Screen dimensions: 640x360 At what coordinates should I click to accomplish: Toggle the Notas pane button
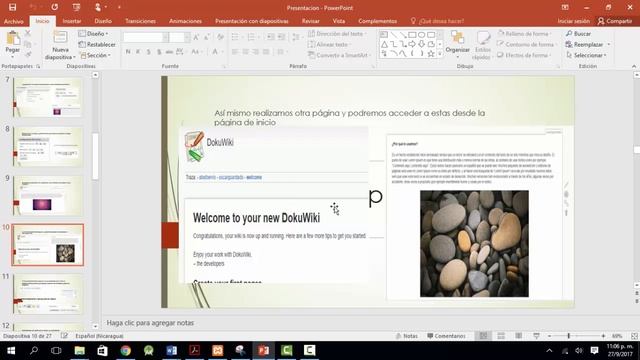click(x=407, y=336)
